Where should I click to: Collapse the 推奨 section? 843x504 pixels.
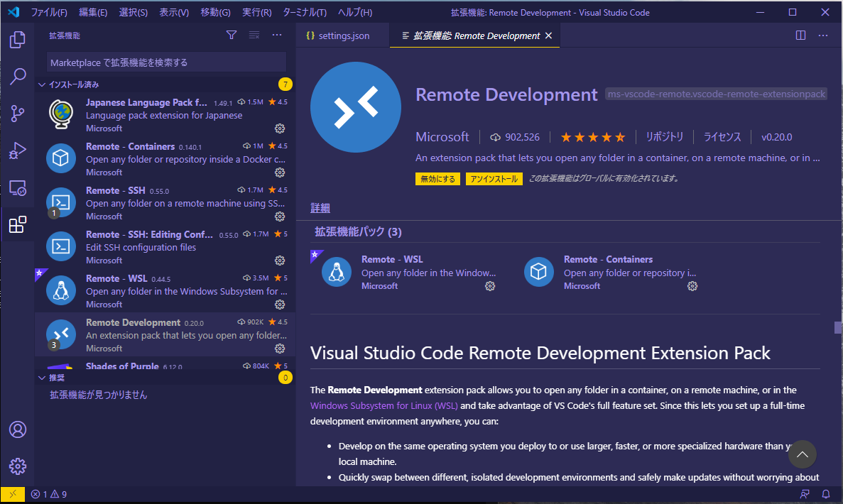click(165, 378)
